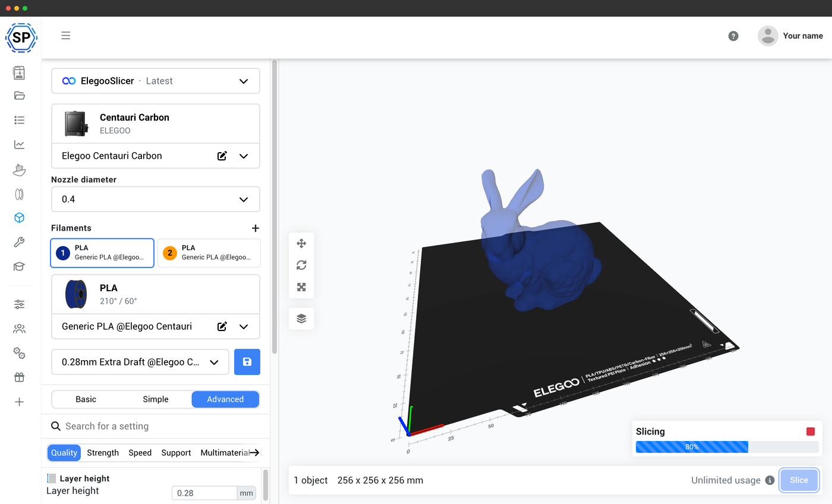The height and width of the screenshot is (504, 832).
Task: Open the 0.28mm Extra Draft profile dropdown
Action: (140, 362)
